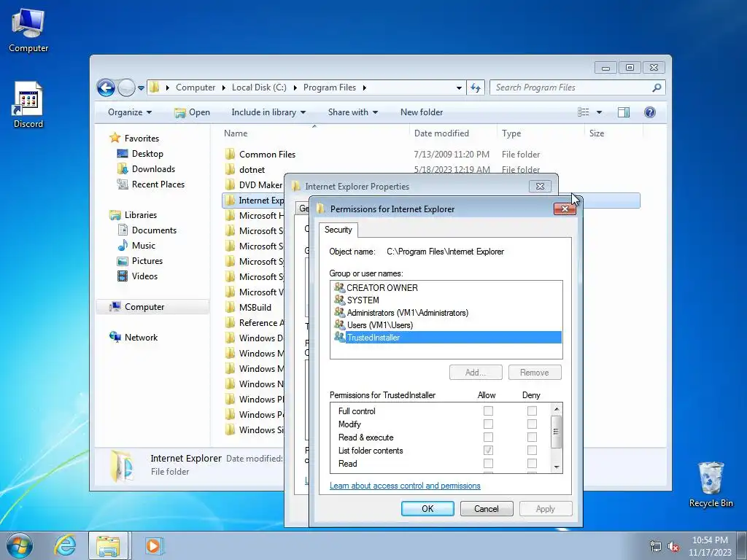Check Deny for Full control

click(x=532, y=411)
